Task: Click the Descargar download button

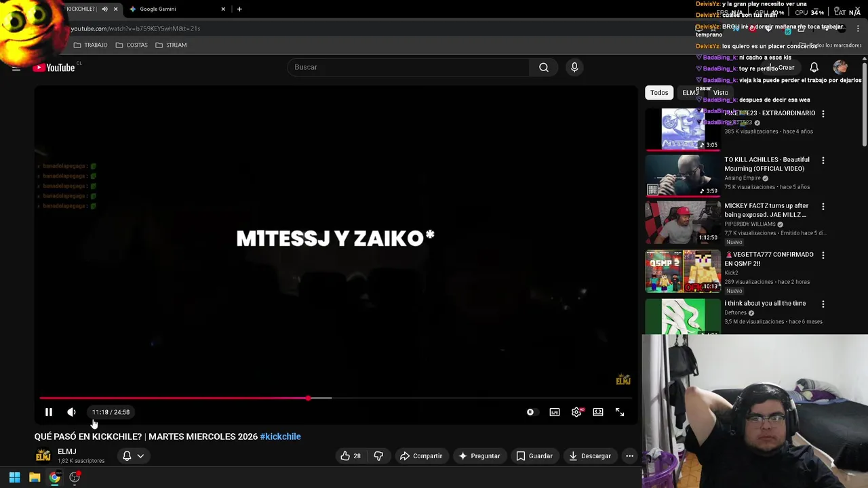Action: point(590,456)
